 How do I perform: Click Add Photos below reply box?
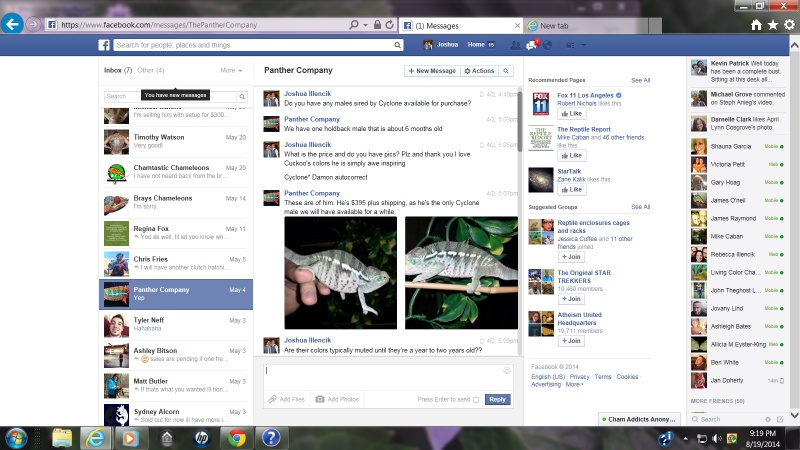(x=337, y=399)
